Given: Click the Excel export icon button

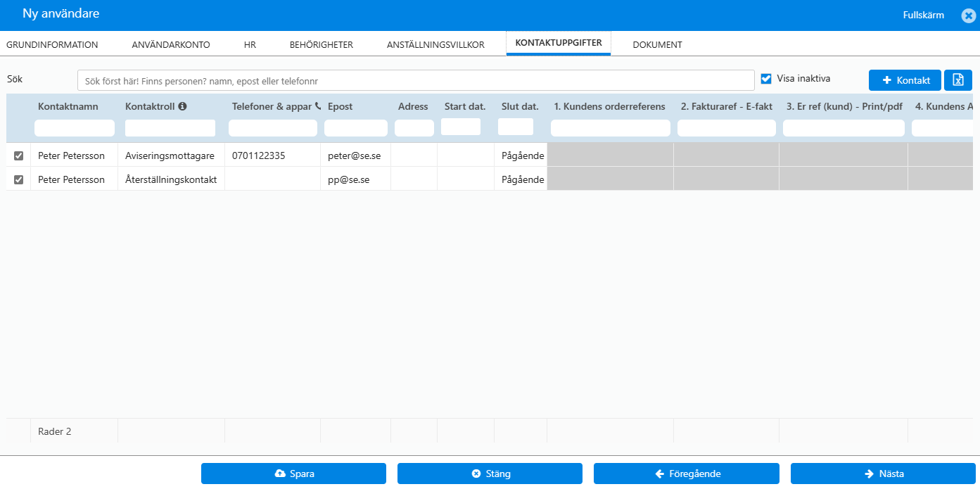Looking at the screenshot, I should tap(957, 80).
